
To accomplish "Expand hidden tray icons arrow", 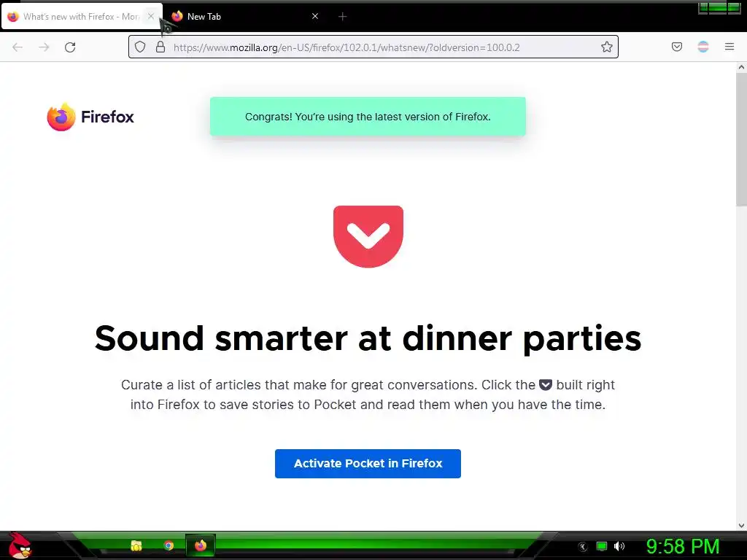I will pyautogui.click(x=583, y=547).
